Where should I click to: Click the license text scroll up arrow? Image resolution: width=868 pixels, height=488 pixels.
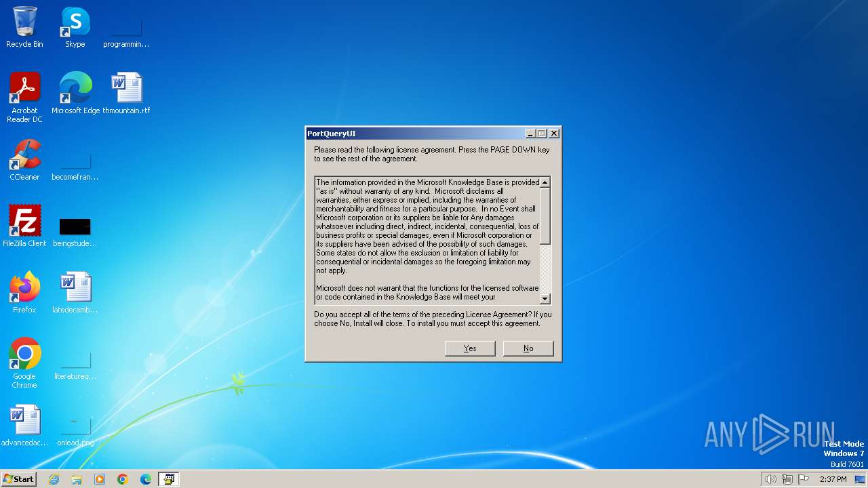coord(545,182)
